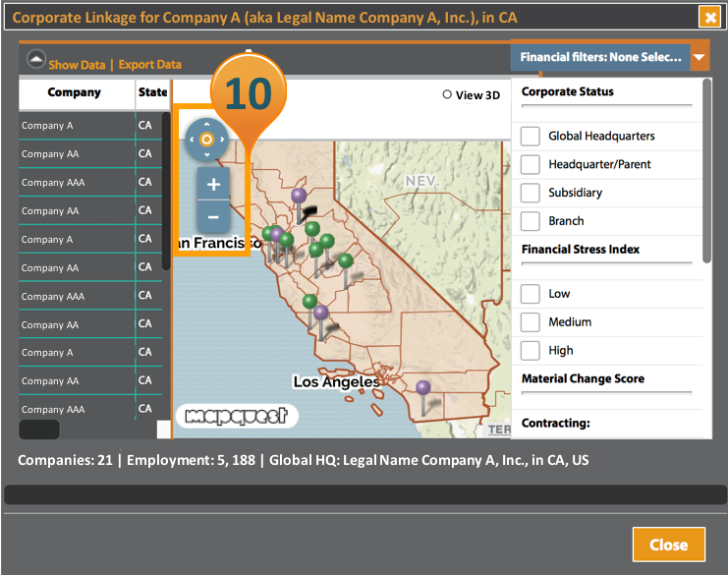This screenshot has width=728, height=575.
Task: Click the map pan compass control
Action: 206,140
